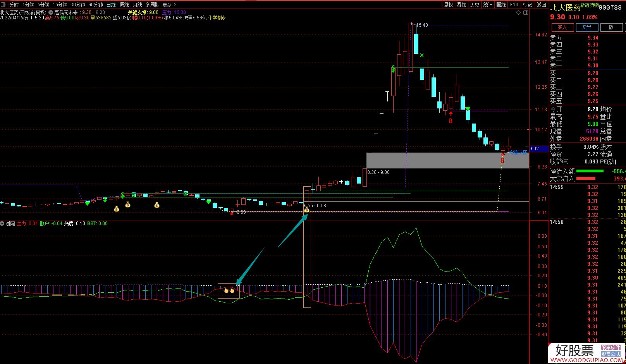Click the 新冠药物 concept tag
This screenshot has height=364, width=626.
click(590, 5)
